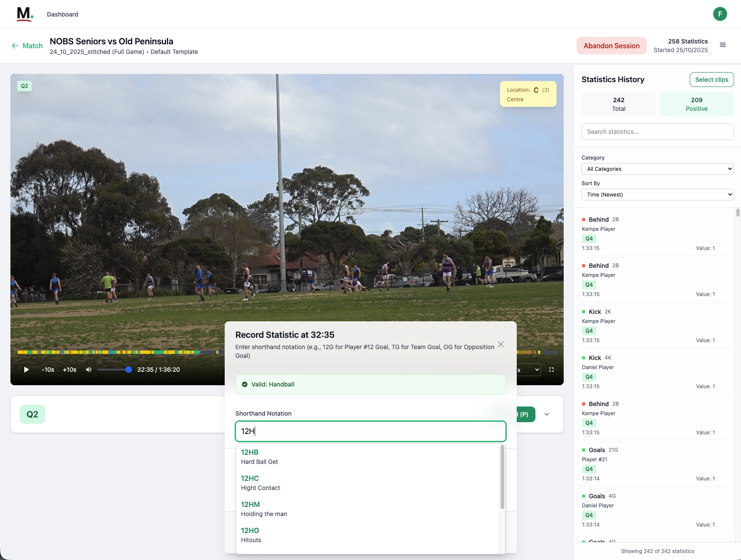
Task: Enter fullscreen video mode
Action: [x=552, y=370]
